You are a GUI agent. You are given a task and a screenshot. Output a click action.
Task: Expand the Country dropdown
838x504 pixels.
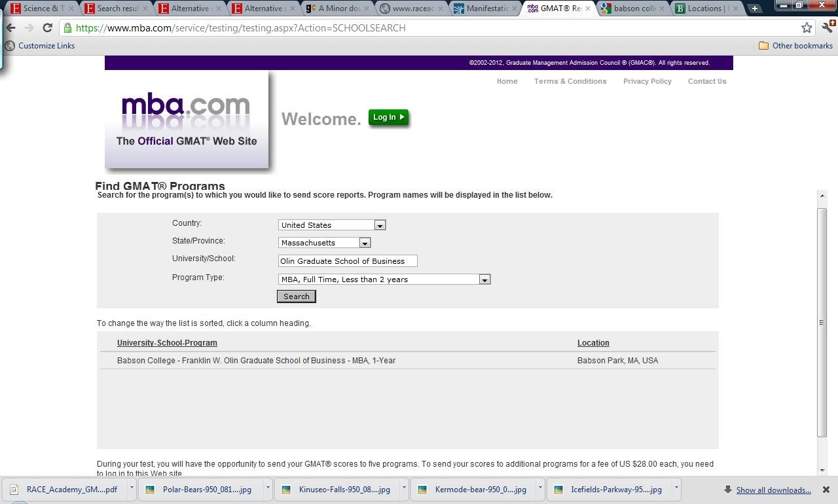point(380,225)
